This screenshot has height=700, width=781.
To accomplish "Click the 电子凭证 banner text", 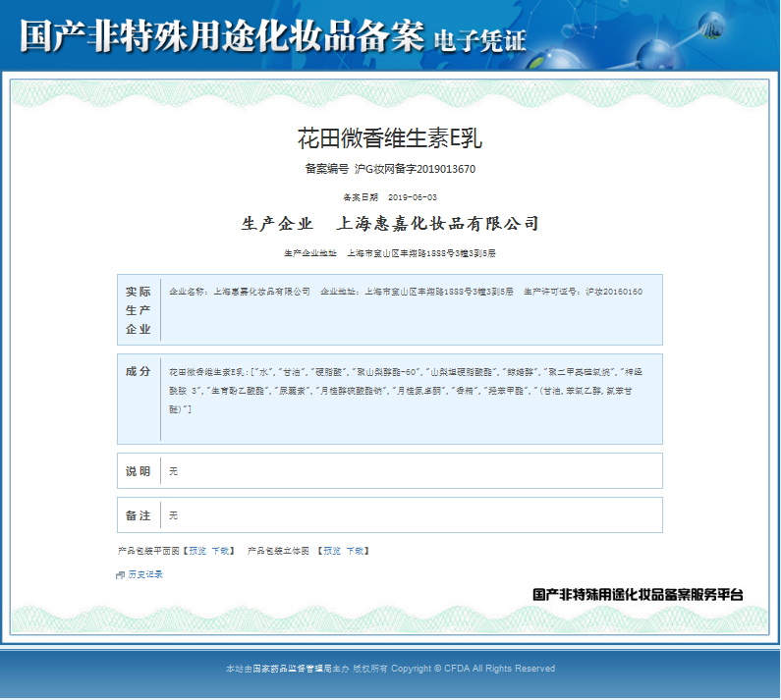I will click(x=479, y=40).
